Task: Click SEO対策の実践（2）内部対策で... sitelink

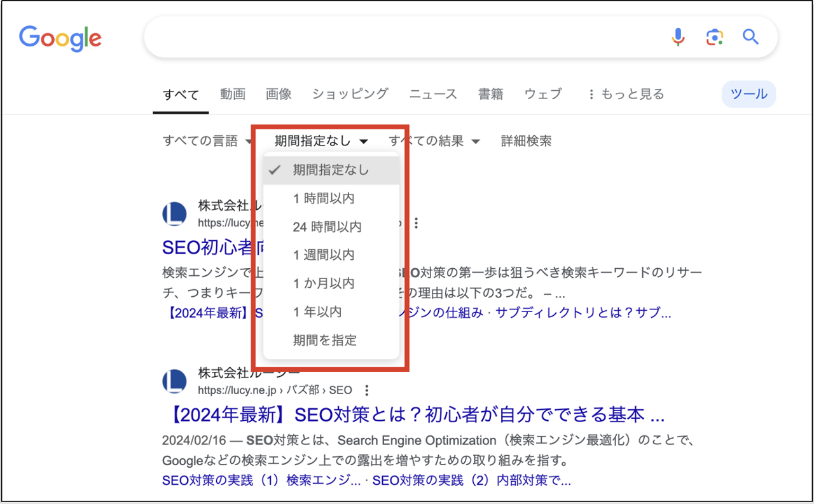Action: pos(471,480)
